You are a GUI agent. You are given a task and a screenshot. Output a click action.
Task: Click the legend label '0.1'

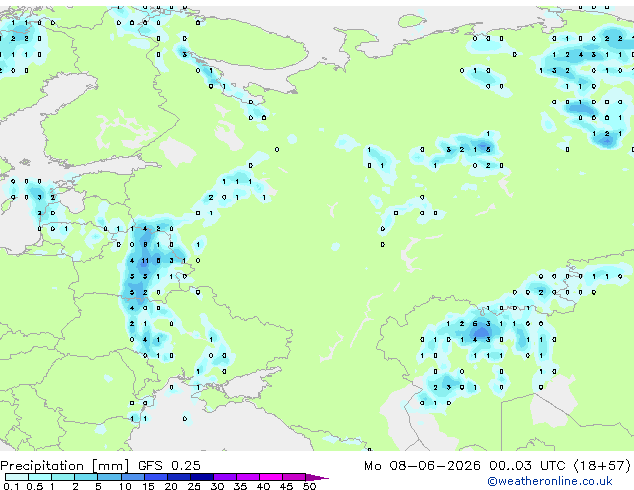coord(12,486)
